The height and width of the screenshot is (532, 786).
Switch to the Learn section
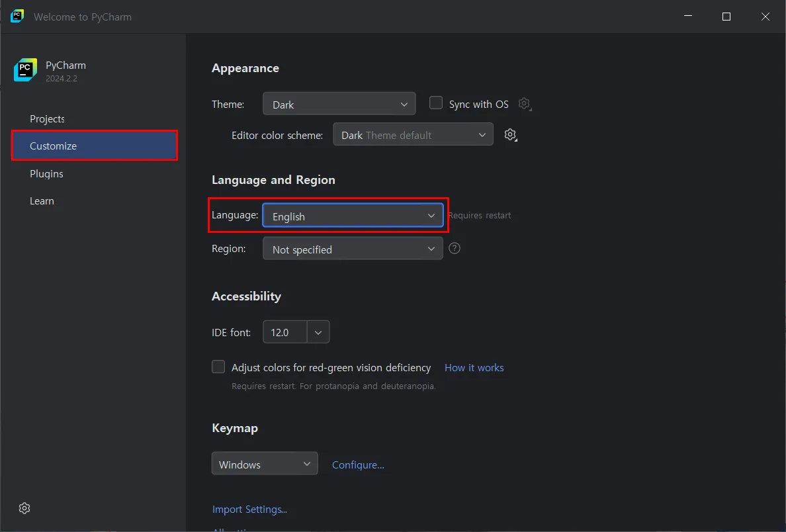click(x=42, y=201)
